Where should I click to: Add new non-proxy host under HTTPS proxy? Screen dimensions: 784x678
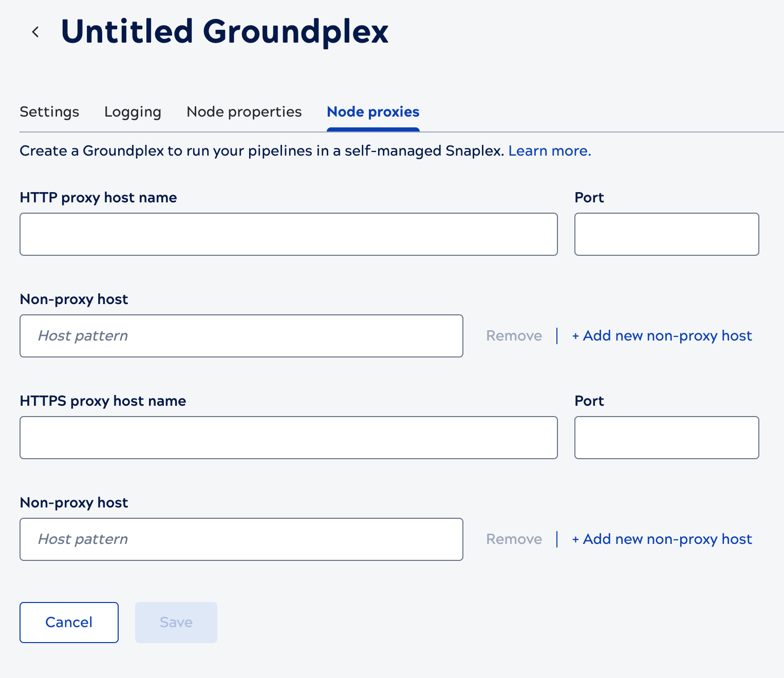pos(662,539)
